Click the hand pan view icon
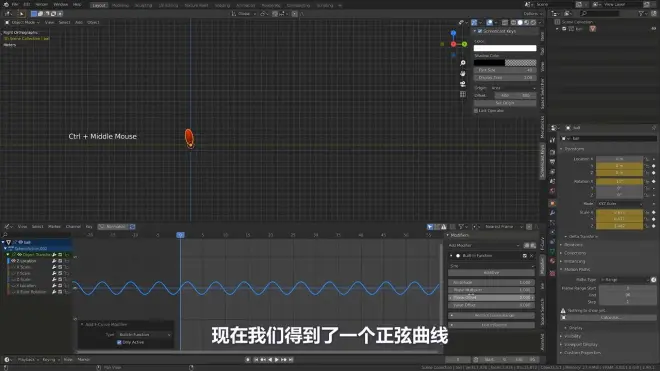Image resolution: width=660 pixels, height=371 pixels. coord(463,73)
